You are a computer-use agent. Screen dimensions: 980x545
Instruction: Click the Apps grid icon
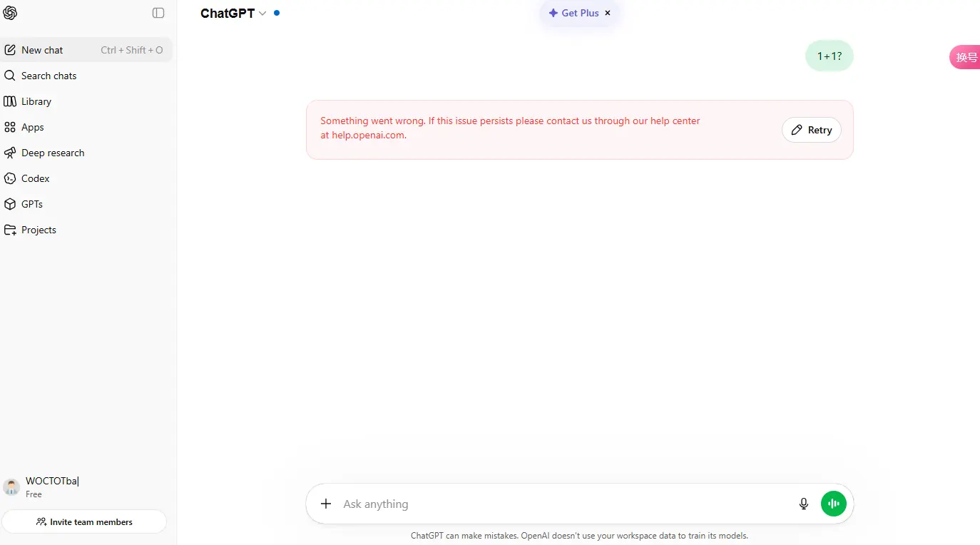pyautogui.click(x=10, y=127)
